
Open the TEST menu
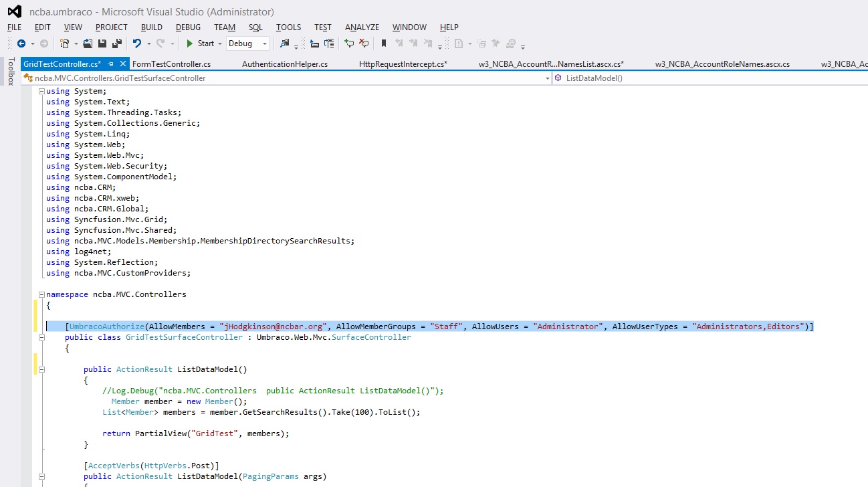[323, 27]
